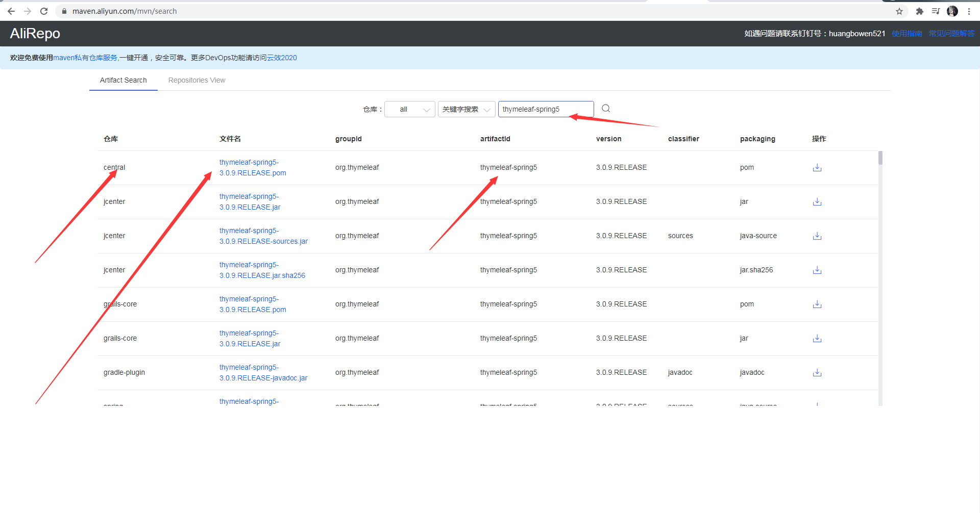
Task: Bookmark this page with the star
Action: pyautogui.click(x=899, y=11)
